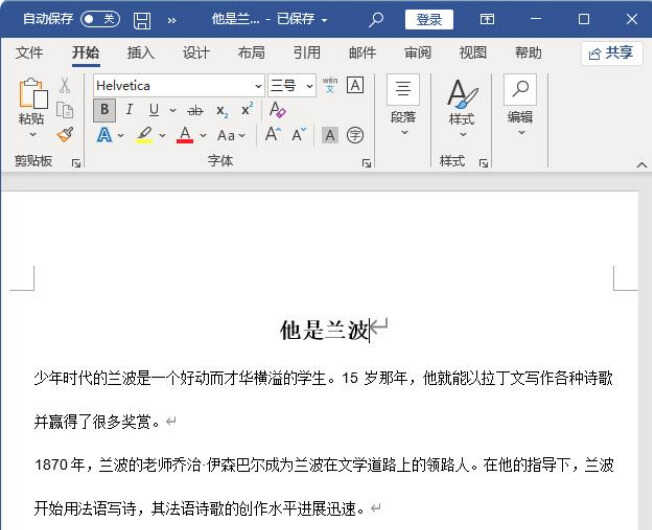
Task: Apply the yellow text highlight color
Action: point(144,135)
